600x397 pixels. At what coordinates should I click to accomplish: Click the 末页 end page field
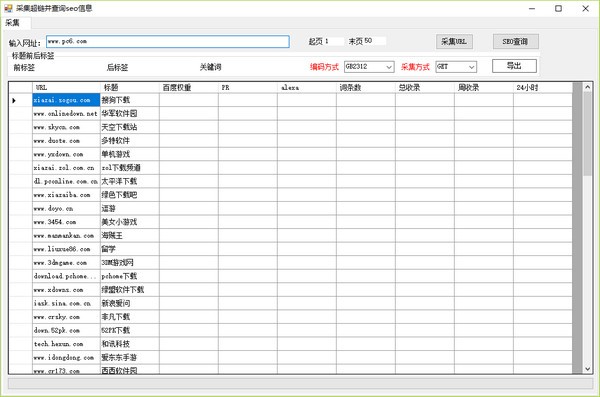click(x=374, y=41)
